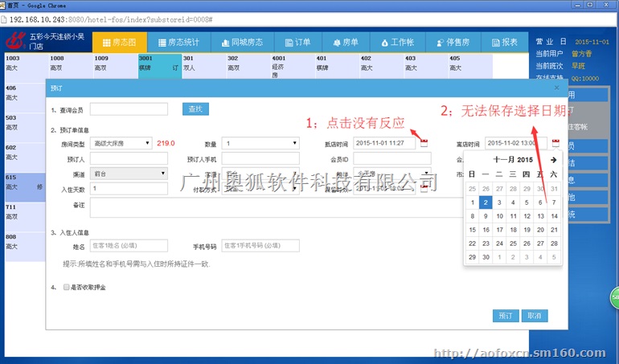This screenshot has height=364, width=619.
Task: Select room tile 301 双人
Action: (x=203, y=66)
